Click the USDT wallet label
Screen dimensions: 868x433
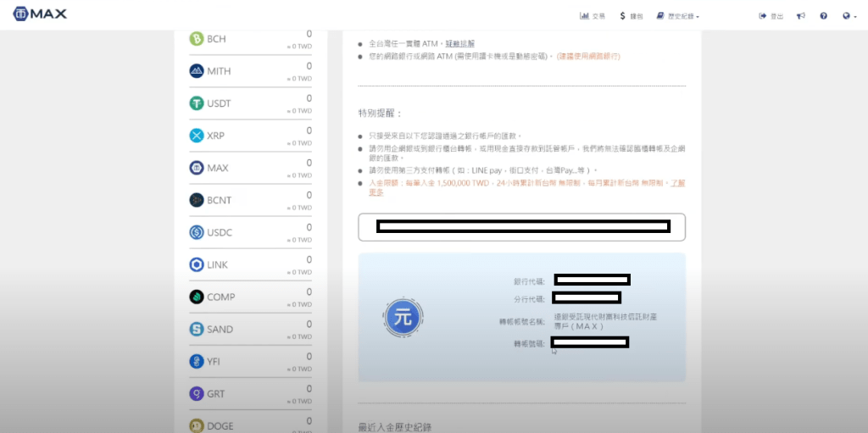[x=220, y=103]
